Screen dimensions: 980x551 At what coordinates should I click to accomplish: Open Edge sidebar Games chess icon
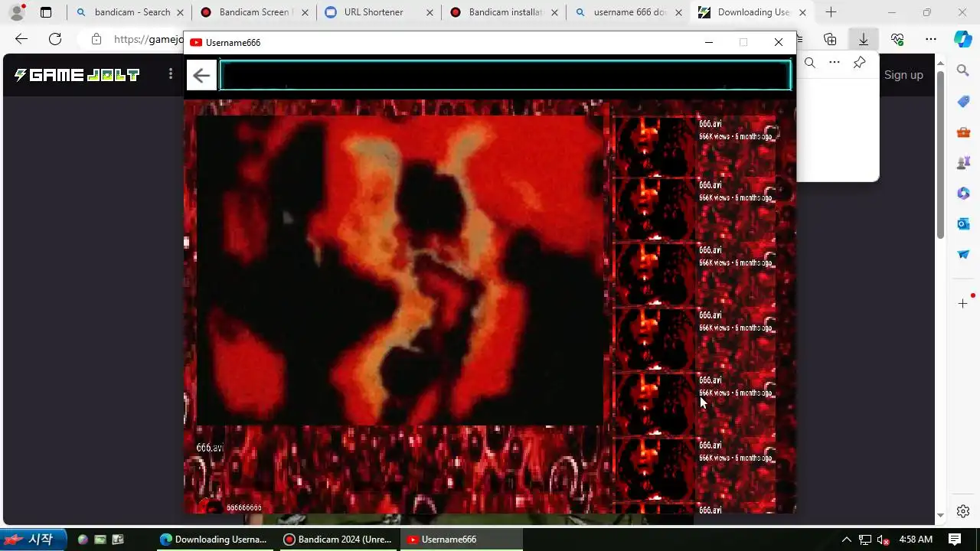[x=963, y=162]
